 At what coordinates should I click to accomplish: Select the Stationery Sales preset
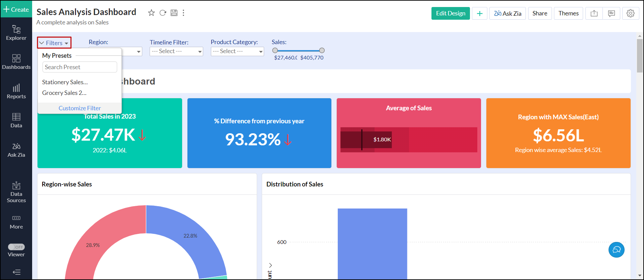click(x=65, y=82)
